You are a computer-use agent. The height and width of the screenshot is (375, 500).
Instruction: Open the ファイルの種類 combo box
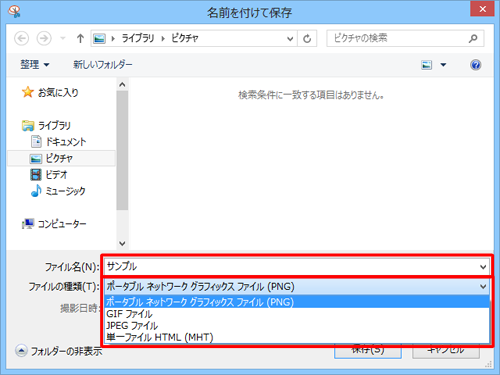297,286
